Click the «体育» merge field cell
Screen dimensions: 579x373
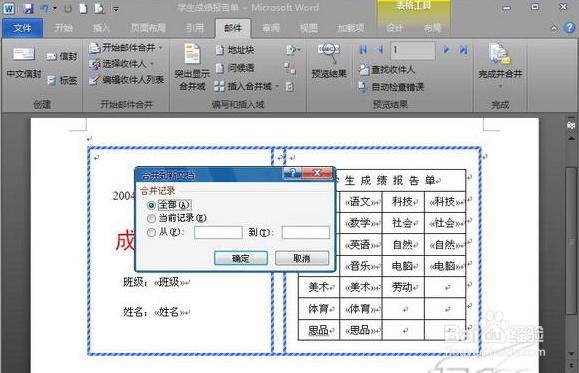[361, 309]
